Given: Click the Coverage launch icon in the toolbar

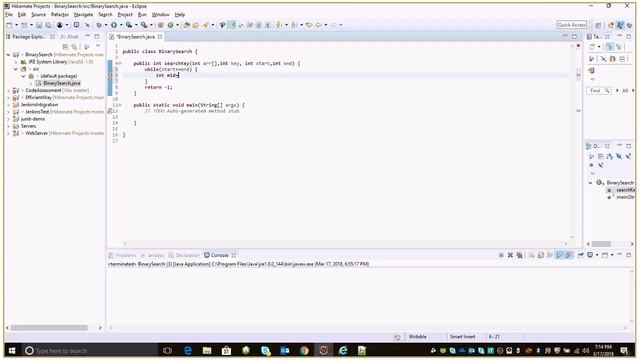Looking at the screenshot, I should [129, 25].
